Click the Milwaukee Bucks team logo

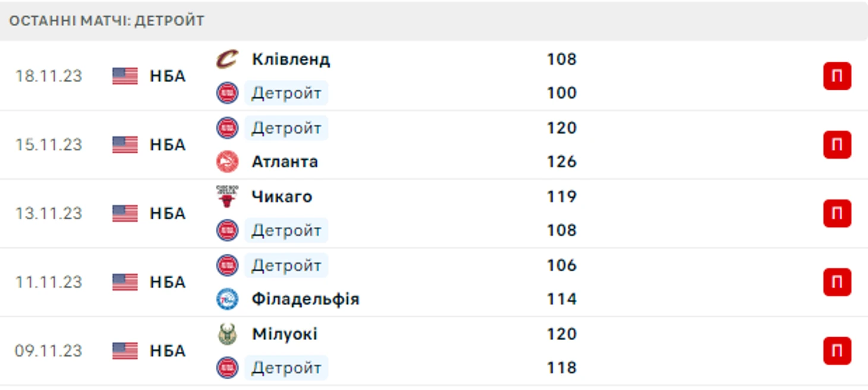coord(227,334)
